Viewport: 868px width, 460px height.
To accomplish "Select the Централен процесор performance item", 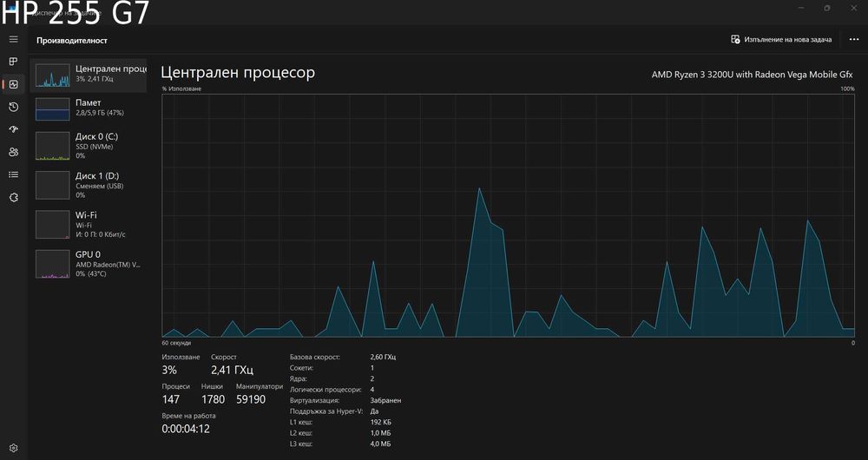I will tap(89, 76).
